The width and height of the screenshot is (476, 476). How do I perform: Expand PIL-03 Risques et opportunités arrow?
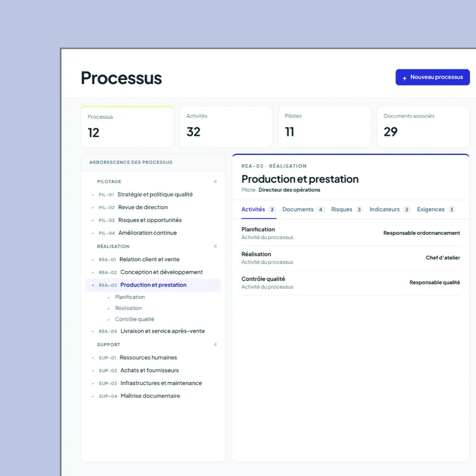(x=93, y=220)
